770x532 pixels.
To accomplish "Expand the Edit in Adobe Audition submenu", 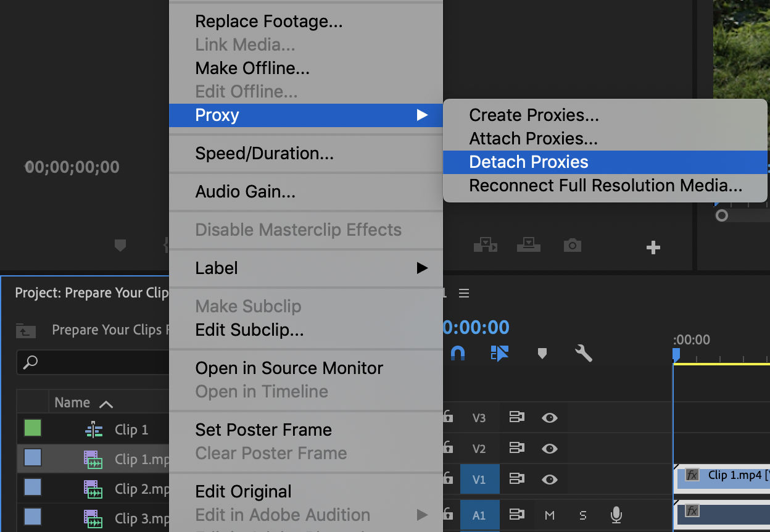I will pos(422,515).
